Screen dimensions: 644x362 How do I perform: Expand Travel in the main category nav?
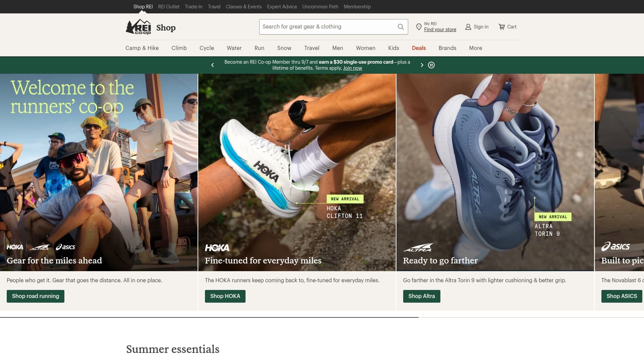(x=312, y=48)
